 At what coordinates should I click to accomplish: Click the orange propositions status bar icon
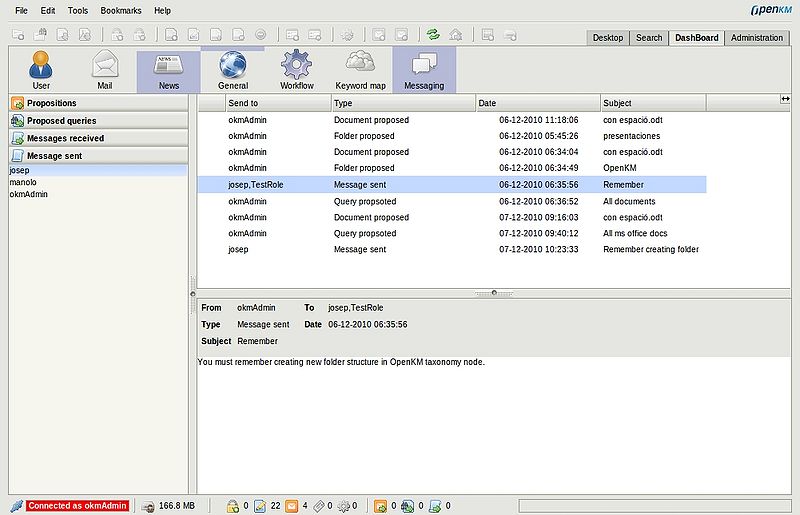[380, 506]
